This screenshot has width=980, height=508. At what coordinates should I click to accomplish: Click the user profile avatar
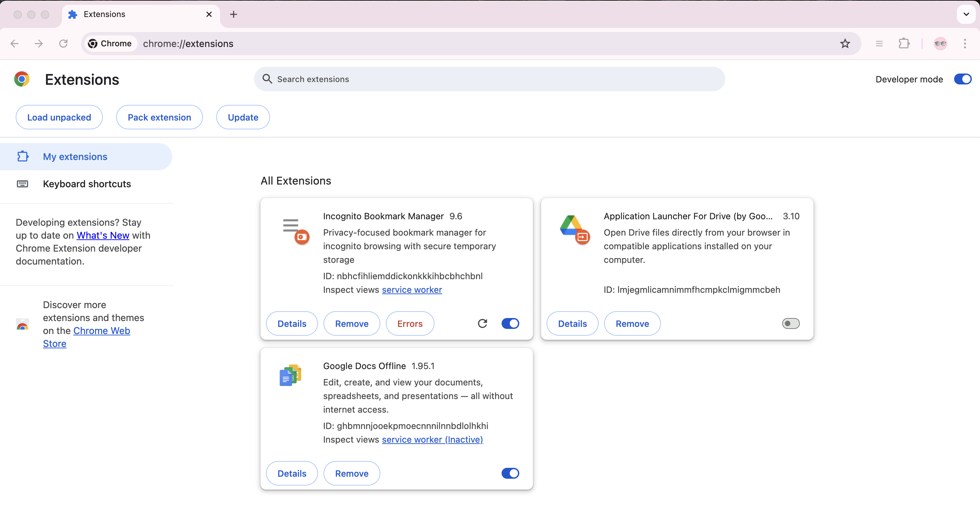click(940, 43)
